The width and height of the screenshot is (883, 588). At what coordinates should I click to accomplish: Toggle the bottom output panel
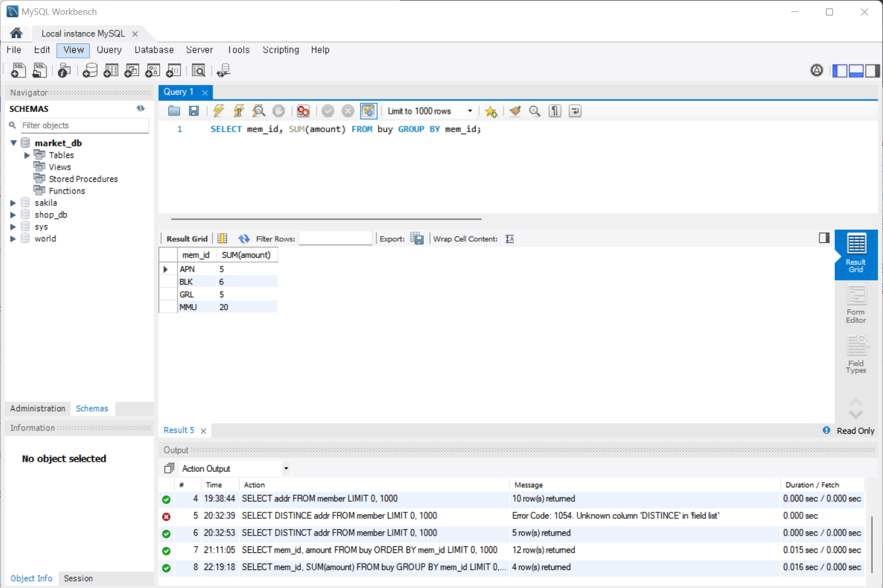coord(856,70)
